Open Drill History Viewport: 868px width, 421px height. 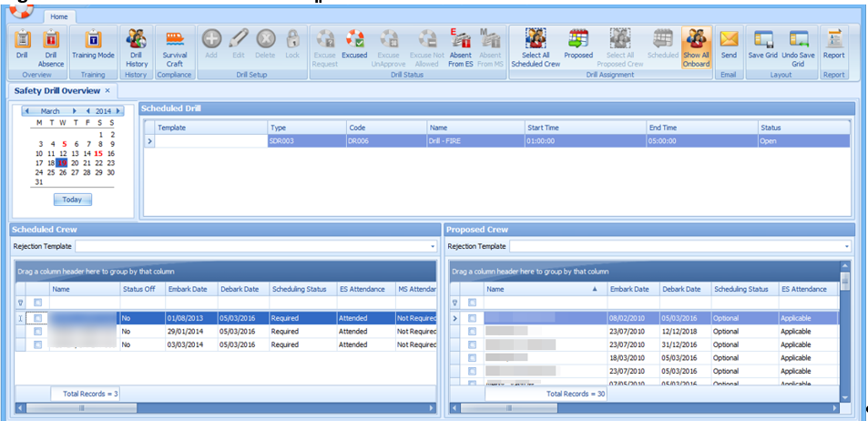tap(137, 47)
